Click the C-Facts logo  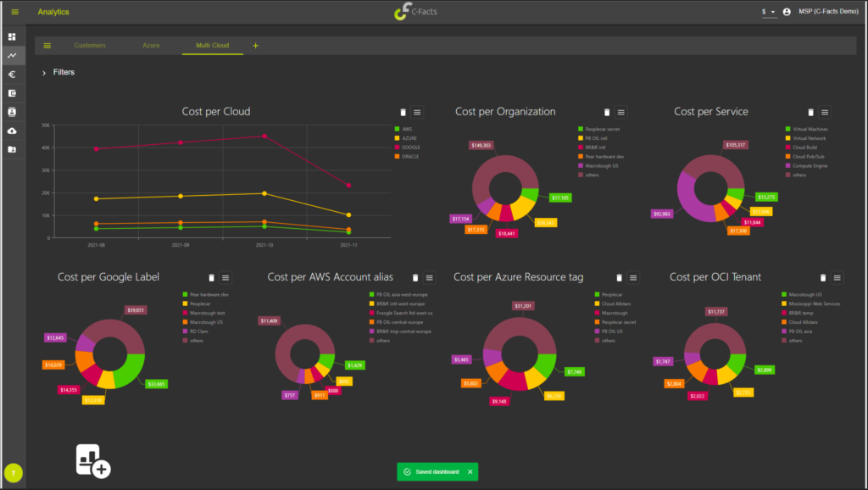(415, 11)
